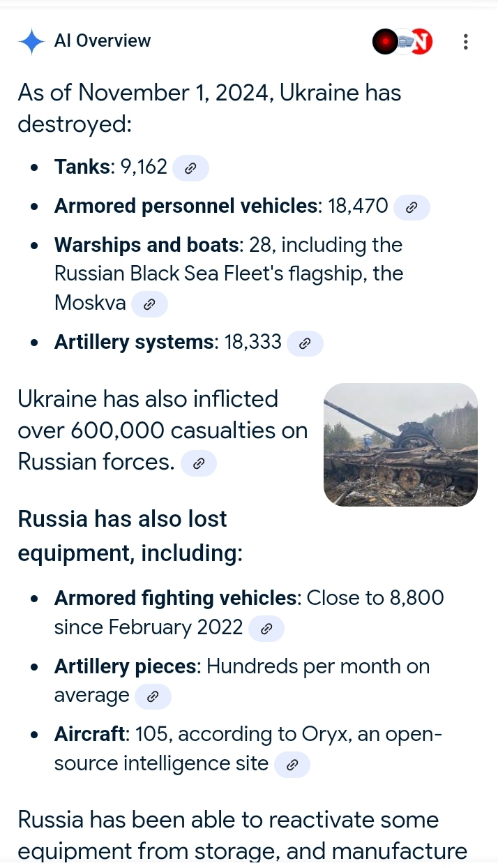Click the blue strip at the bottom-left edge
This screenshot has width=498, height=868.
(6, 864)
